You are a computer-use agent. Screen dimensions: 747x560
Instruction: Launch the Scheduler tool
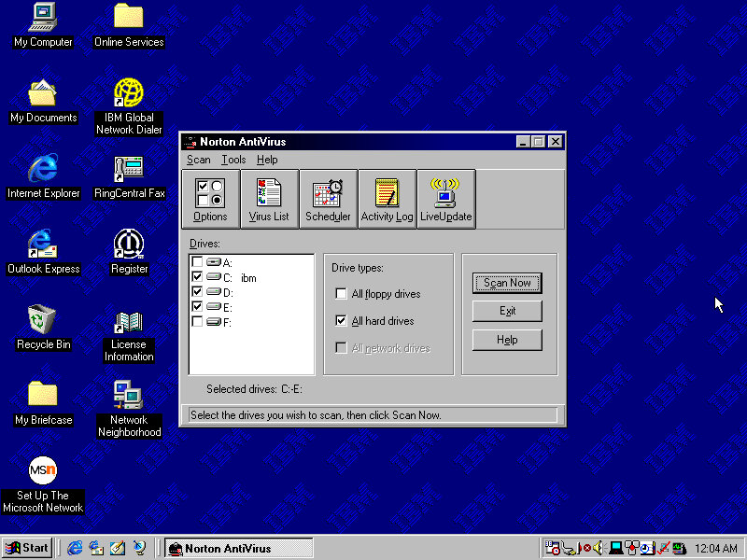328,199
